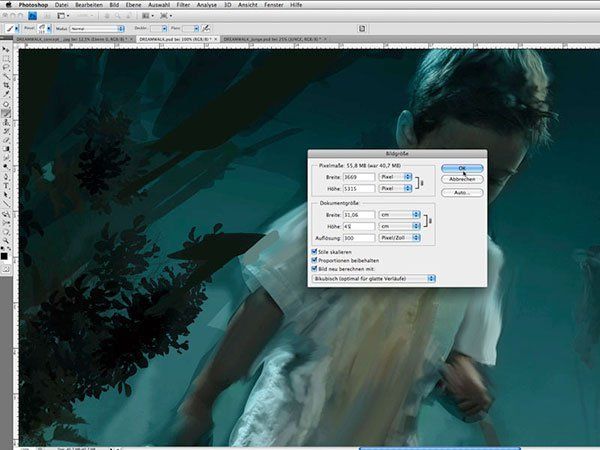Screen dimensions: 600x450
Task: Open the Arrange Documents icon menu
Action: (148, 16)
